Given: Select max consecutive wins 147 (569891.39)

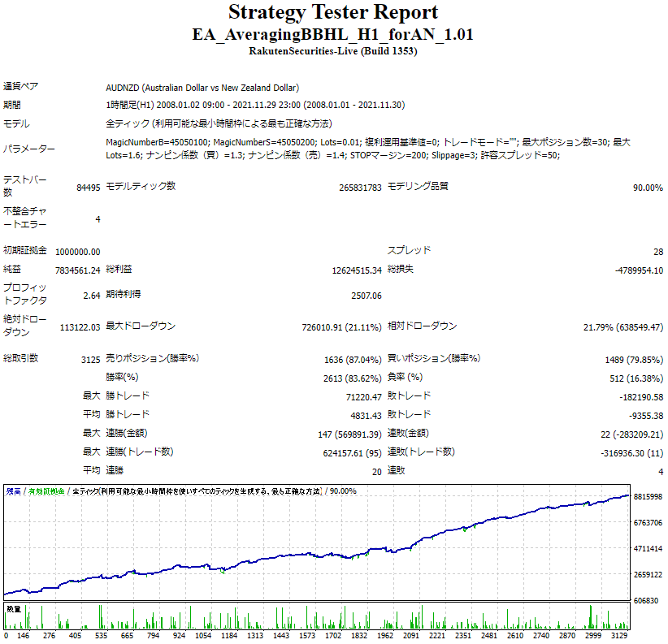Looking at the screenshot, I should click(x=349, y=434).
